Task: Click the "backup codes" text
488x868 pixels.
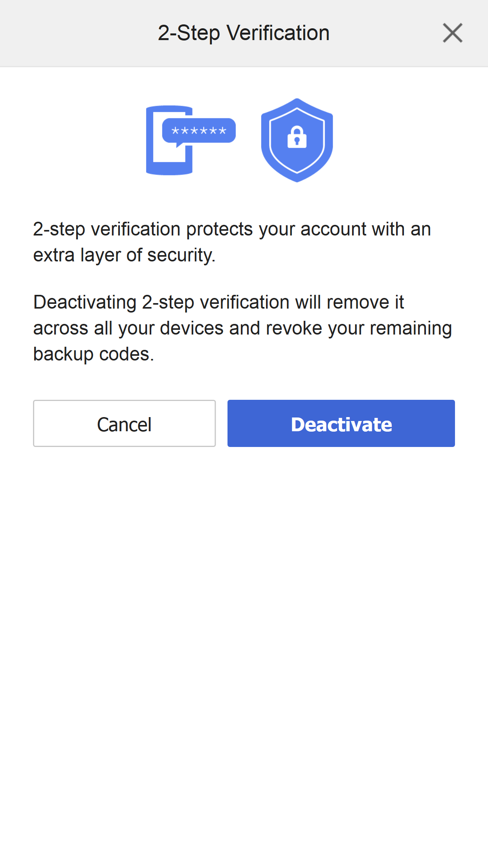Action: (94, 354)
